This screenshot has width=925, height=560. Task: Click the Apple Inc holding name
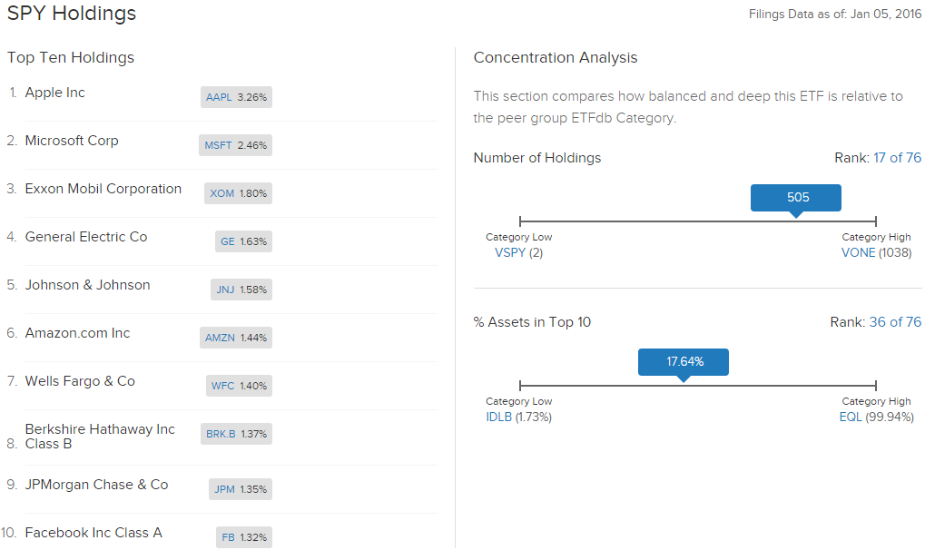click(x=54, y=93)
